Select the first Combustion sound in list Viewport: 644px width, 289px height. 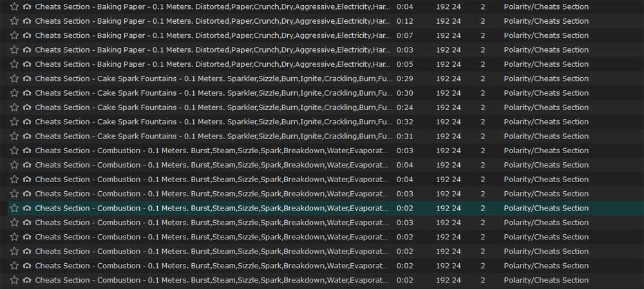(211, 151)
